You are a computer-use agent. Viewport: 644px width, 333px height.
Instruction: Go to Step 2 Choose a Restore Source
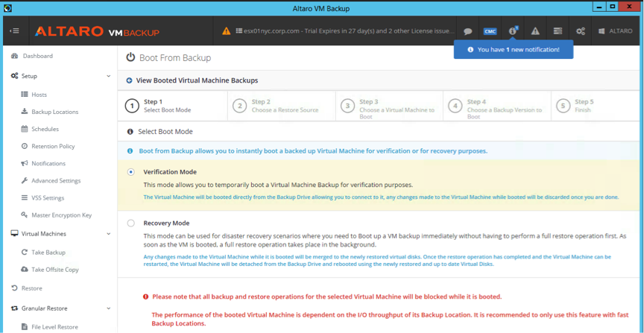281,106
